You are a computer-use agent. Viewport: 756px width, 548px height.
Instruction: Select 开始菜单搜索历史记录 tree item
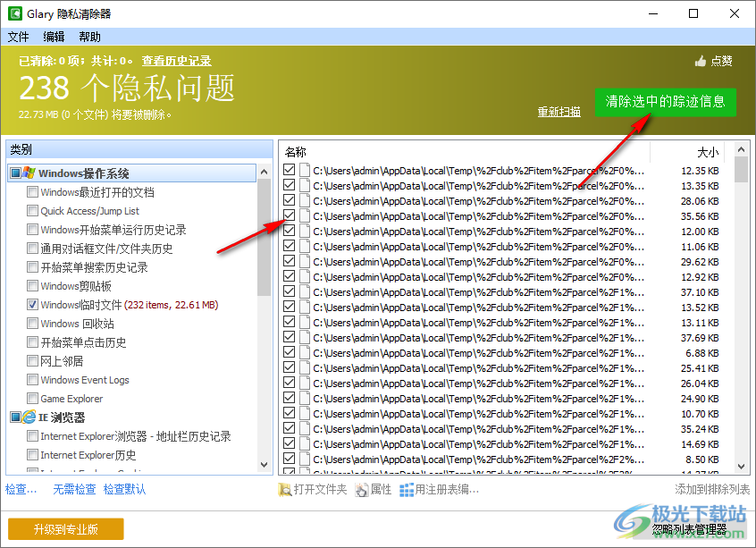point(94,266)
